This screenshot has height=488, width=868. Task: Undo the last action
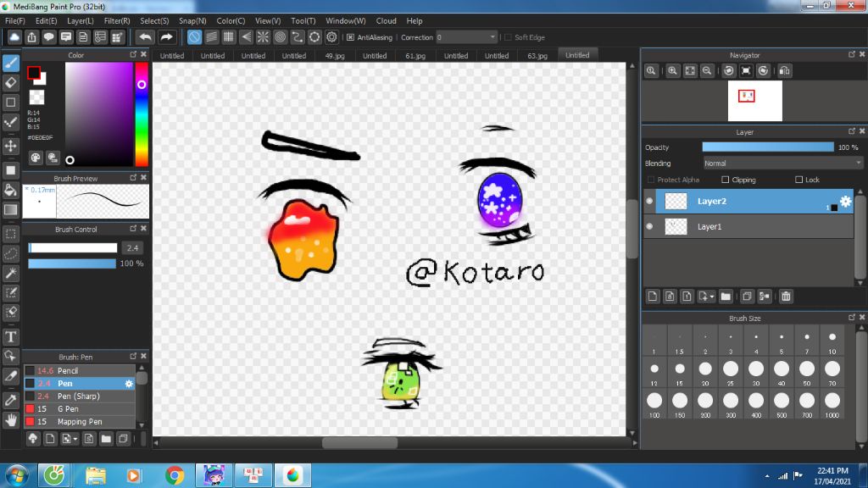[x=145, y=37]
